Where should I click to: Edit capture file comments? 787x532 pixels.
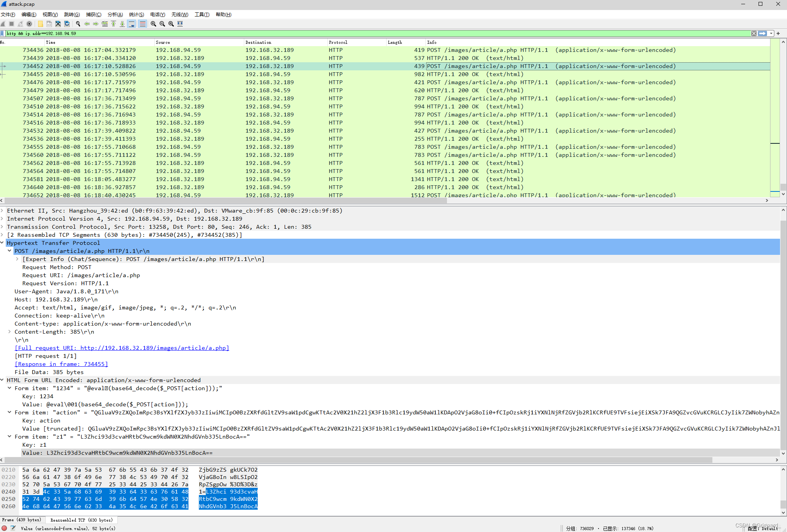(13, 528)
